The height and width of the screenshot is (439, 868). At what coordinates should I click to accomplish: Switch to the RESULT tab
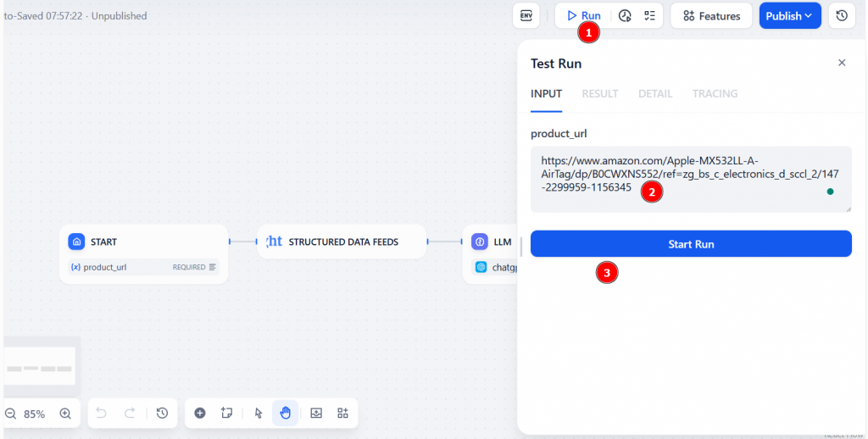[599, 93]
